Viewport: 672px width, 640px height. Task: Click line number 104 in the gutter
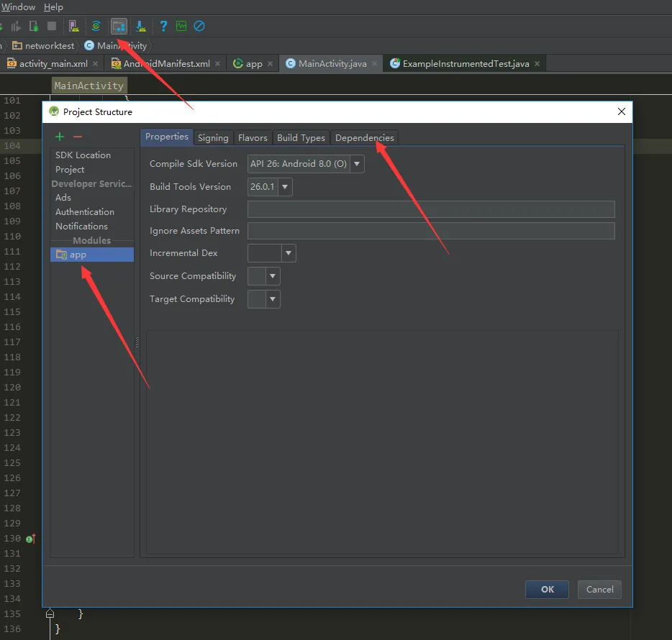click(12, 146)
